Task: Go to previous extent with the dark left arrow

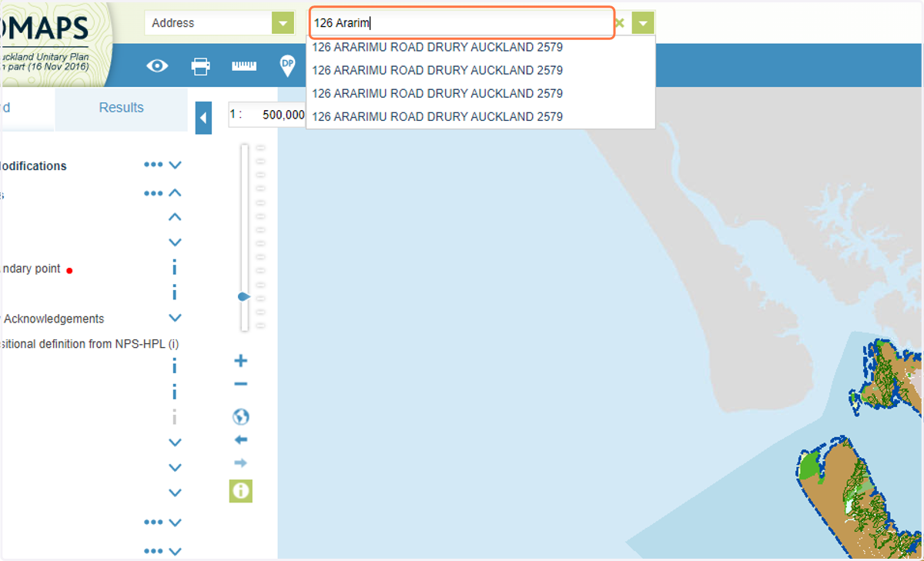Action: tap(241, 440)
